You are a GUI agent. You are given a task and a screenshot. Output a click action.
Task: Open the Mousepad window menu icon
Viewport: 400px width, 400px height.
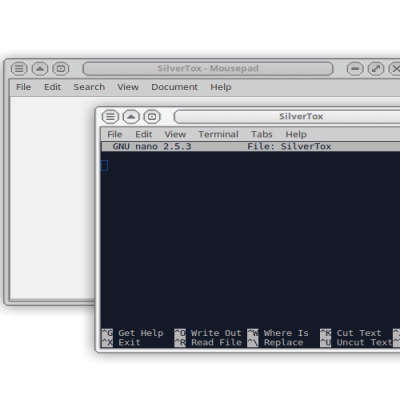click(19, 69)
